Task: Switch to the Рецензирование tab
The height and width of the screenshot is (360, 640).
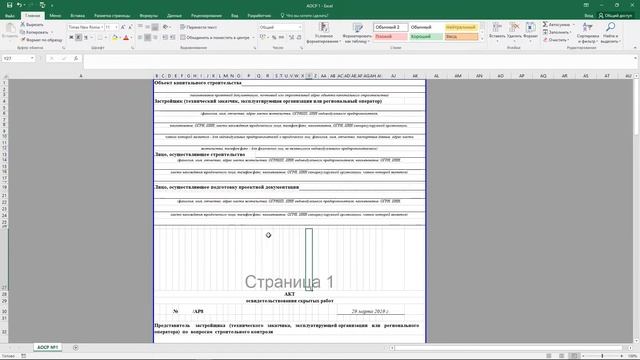Action: tap(207, 16)
